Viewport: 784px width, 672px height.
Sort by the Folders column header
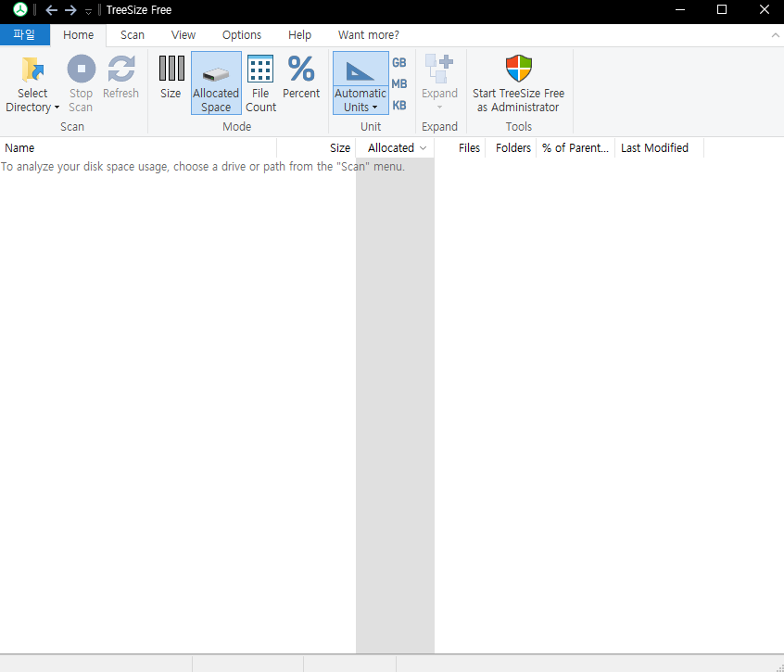(511, 148)
